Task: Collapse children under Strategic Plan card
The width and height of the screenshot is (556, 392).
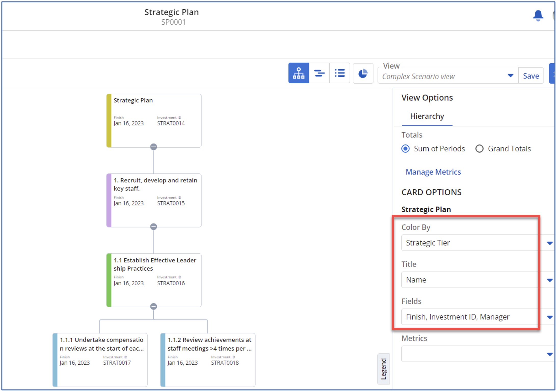Action: (154, 147)
